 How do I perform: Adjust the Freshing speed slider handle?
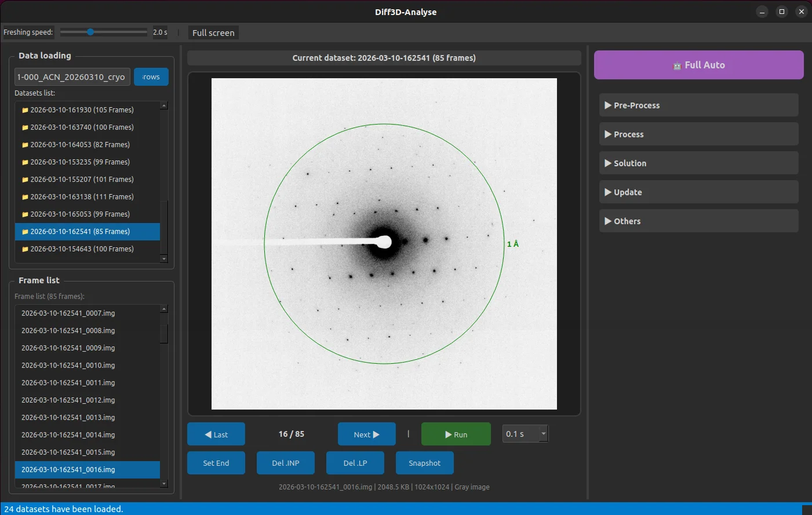tap(90, 32)
